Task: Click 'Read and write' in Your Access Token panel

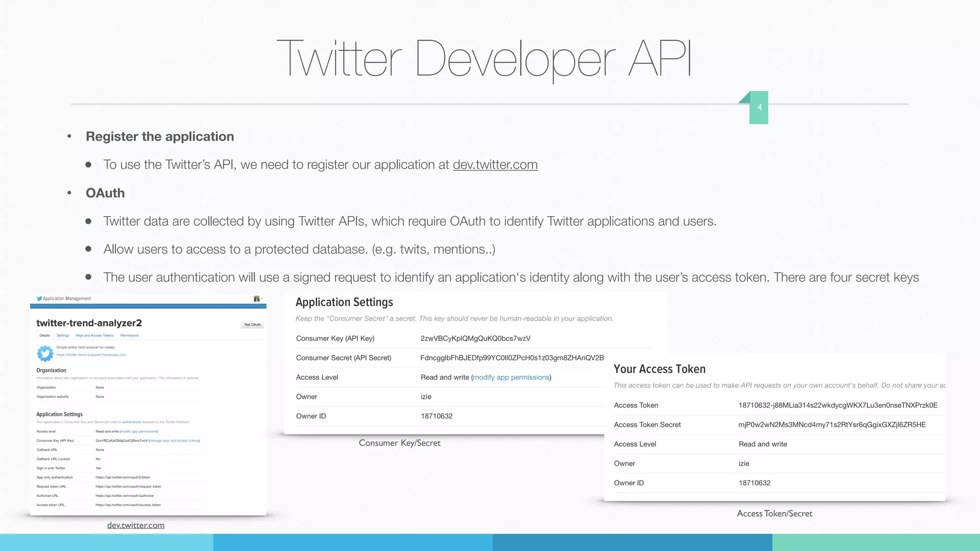Action: point(763,444)
